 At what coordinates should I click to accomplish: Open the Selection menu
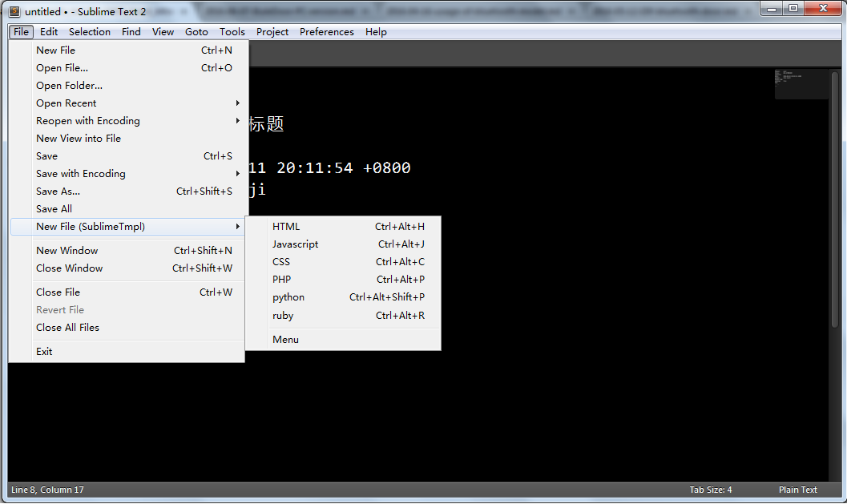[x=90, y=32]
